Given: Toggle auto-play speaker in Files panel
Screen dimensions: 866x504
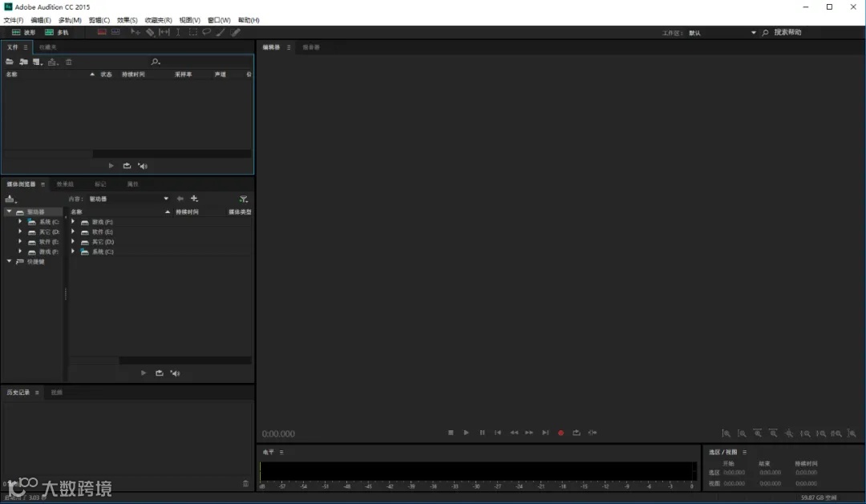Looking at the screenshot, I should tap(143, 166).
